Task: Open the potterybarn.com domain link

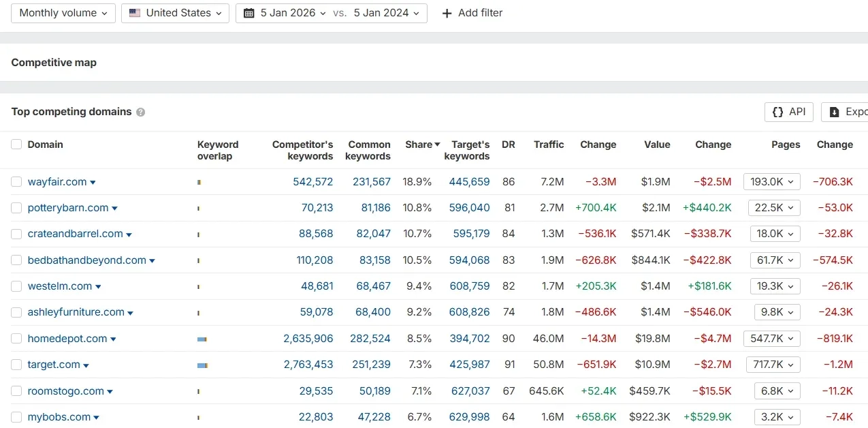Action: (x=68, y=208)
